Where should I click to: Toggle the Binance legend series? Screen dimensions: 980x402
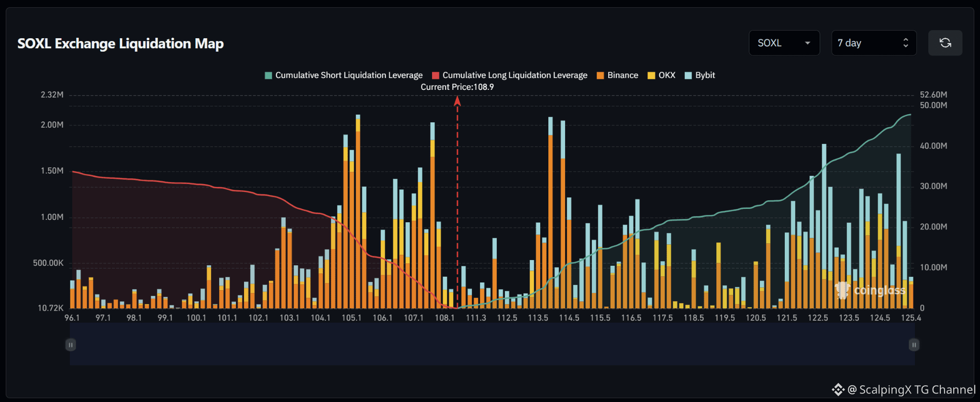[617, 75]
